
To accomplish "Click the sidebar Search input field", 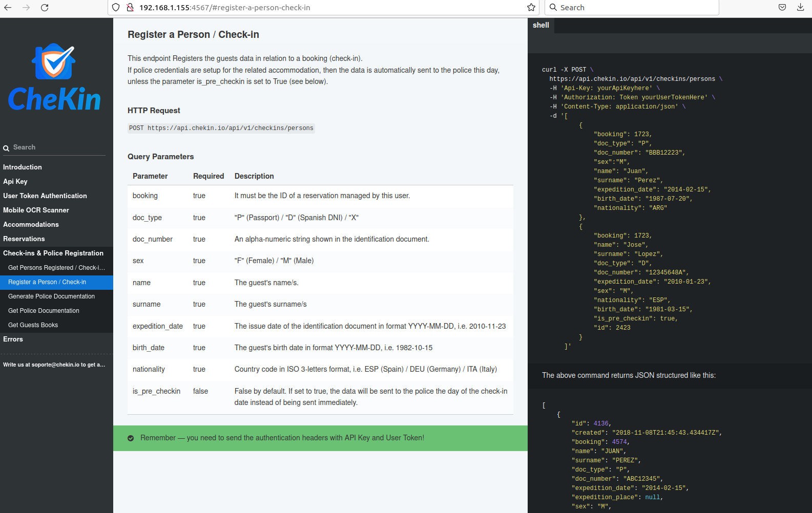I will pyautogui.click(x=56, y=147).
